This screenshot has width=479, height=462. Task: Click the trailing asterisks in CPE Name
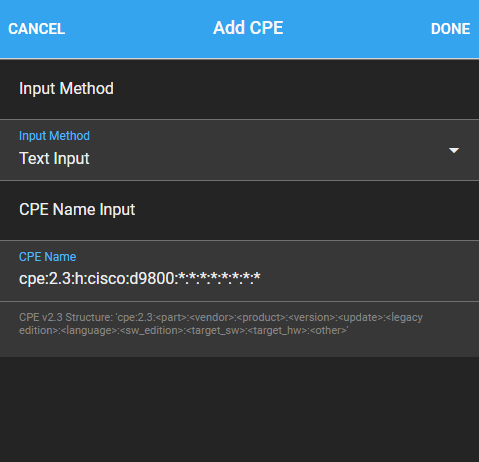219,278
